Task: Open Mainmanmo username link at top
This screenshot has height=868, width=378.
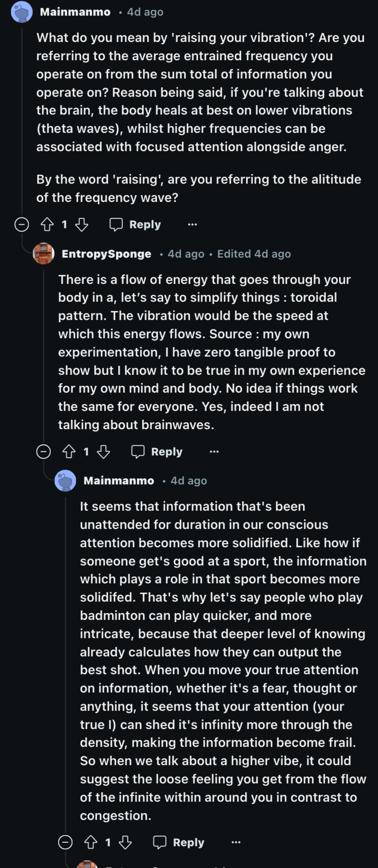Action: click(x=75, y=12)
